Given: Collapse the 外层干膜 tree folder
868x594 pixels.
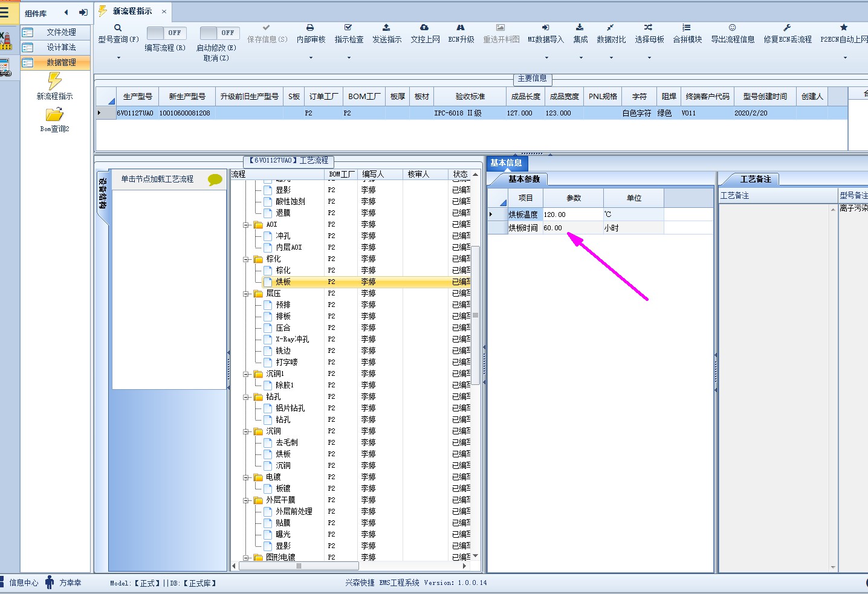Looking at the screenshot, I should [247, 500].
